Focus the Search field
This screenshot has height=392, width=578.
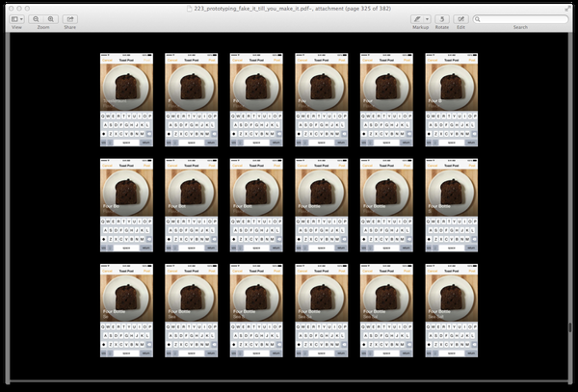click(520, 19)
